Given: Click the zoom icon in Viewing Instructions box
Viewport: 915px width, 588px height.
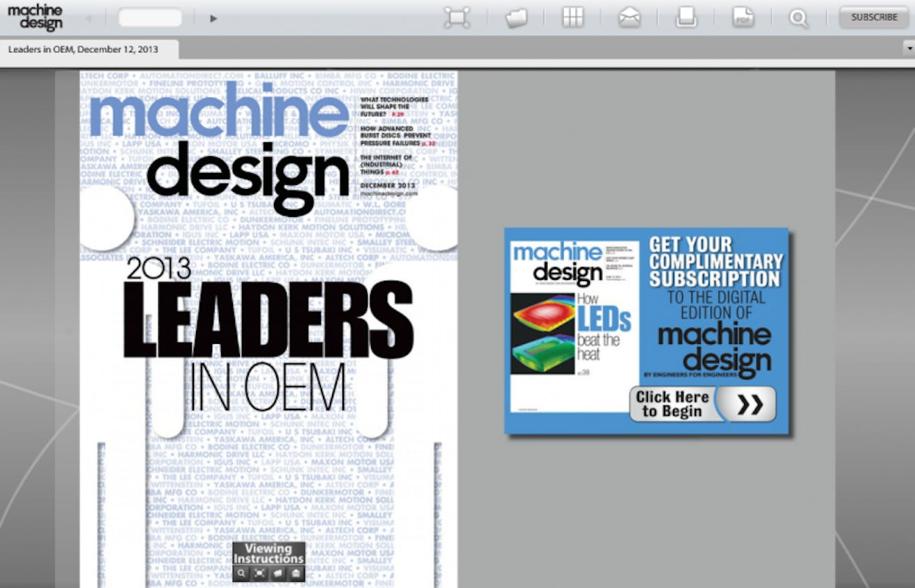Looking at the screenshot, I should (241, 573).
